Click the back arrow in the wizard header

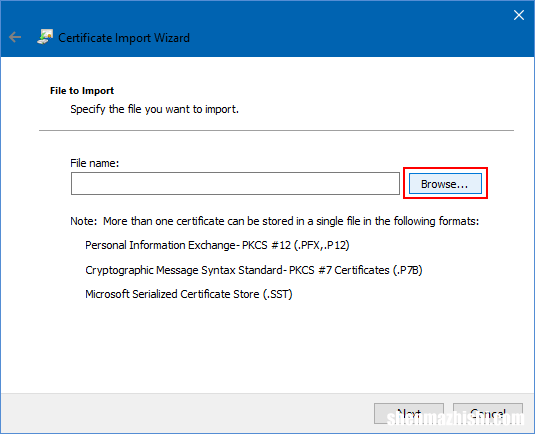tap(15, 37)
